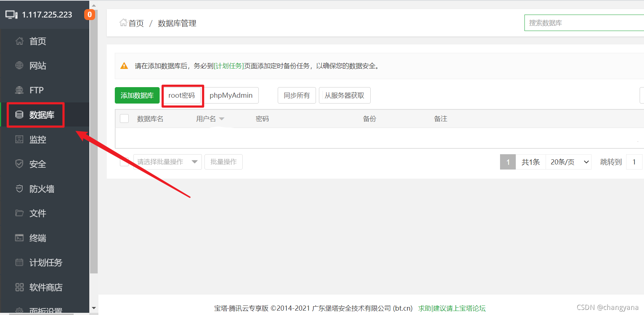Click the server monitor icon beside IP address
The width and height of the screenshot is (644, 315).
click(11, 15)
